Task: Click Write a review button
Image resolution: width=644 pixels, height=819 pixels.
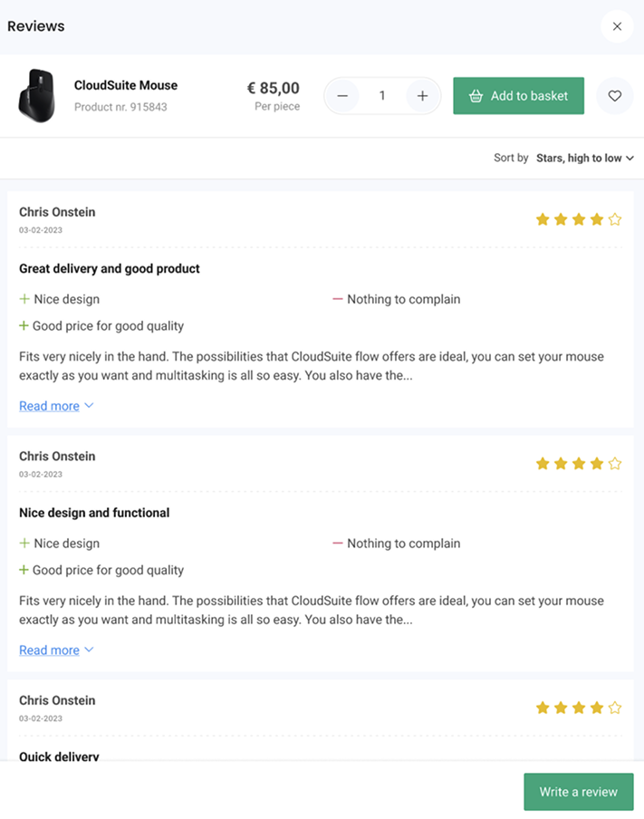Action: pos(578,792)
